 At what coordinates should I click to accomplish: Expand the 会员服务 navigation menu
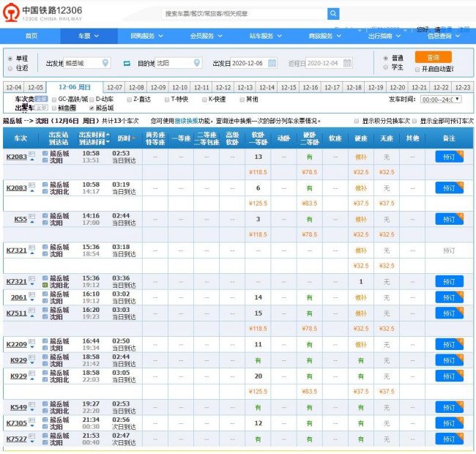(x=206, y=36)
